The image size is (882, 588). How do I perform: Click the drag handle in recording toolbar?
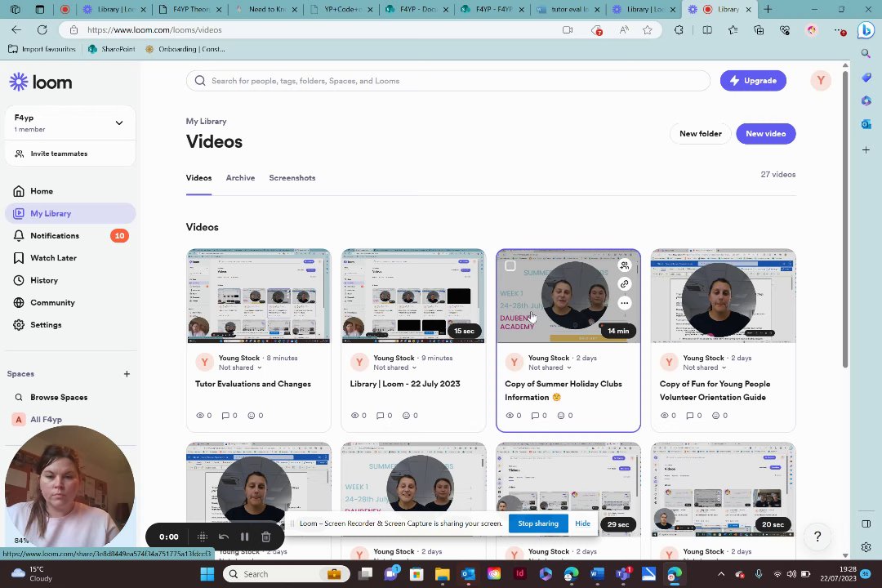tap(203, 537)
